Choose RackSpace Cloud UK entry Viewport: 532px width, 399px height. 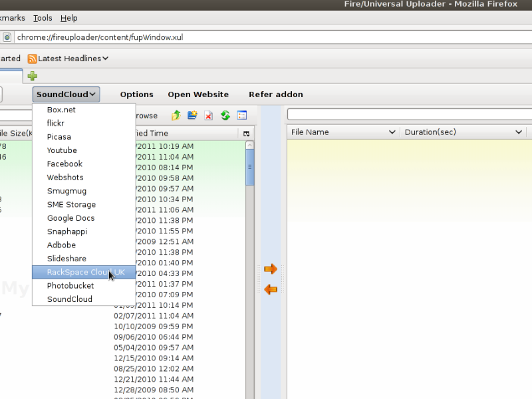pos(84,272)
